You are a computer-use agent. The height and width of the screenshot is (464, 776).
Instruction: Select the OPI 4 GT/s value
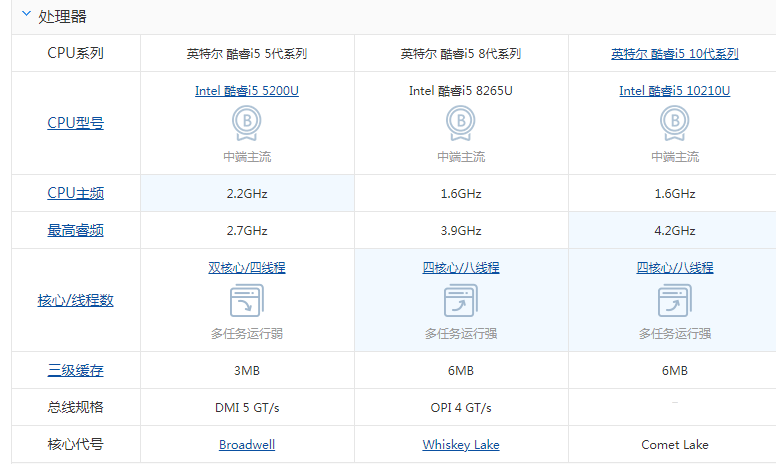tap(461, 408)
